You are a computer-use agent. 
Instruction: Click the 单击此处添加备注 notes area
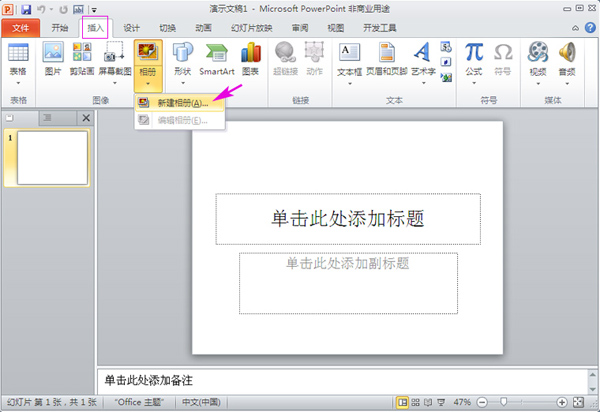(342, 381)
